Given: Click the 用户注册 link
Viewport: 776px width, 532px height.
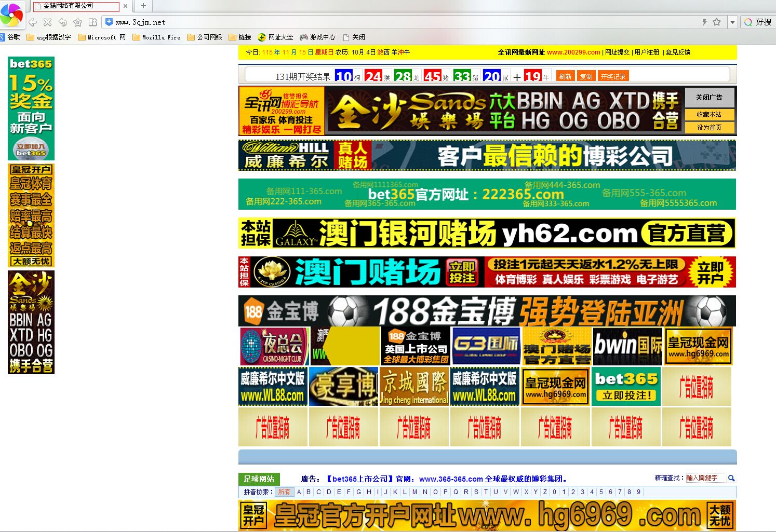Looking at the screenshot, I should (x=647, y=52).
